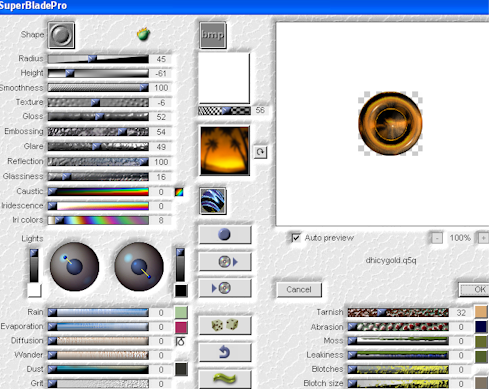Click the palm sunset environment thumbnail
Viewport: 489px width, 389px height.
(x=225, y=151)
